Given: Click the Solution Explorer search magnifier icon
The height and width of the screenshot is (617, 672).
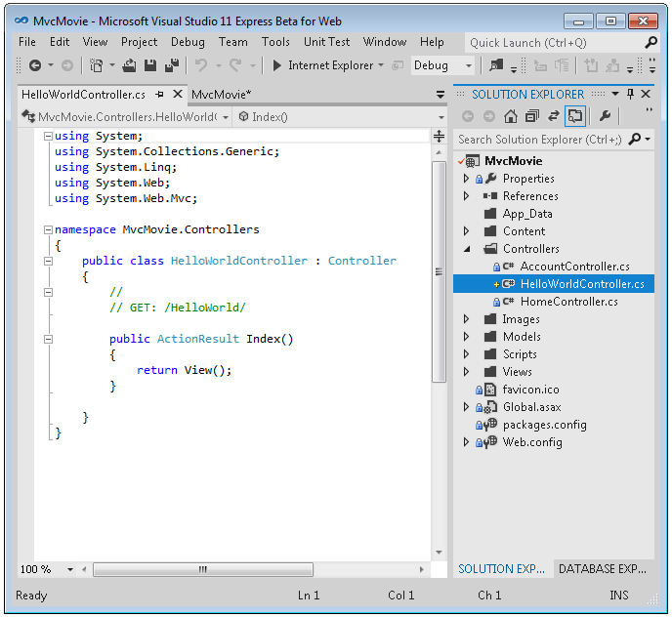Looking at the screenshot, I should click(635, 139).
